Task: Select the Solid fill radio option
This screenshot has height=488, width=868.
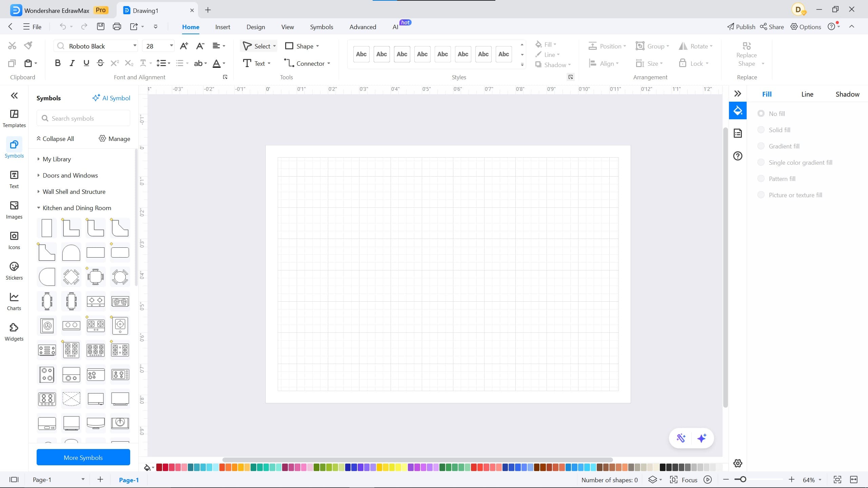Action: pyautogui.click(x=761, y=130)
